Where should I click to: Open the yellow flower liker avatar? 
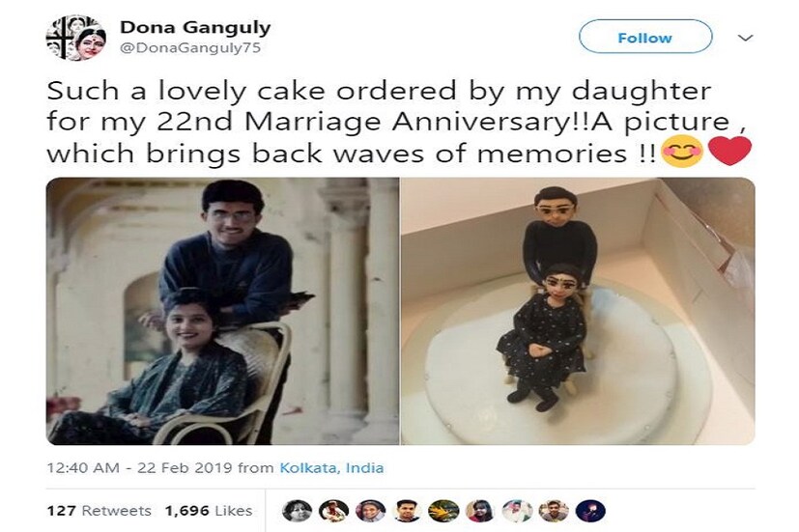tap(443, 511)
